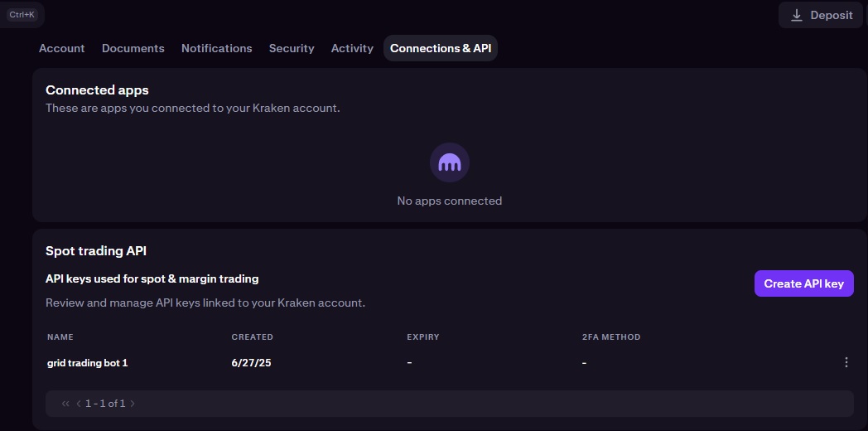Open the Notifications tab
This screenshot has height=431, width=868.
(216, 48)
